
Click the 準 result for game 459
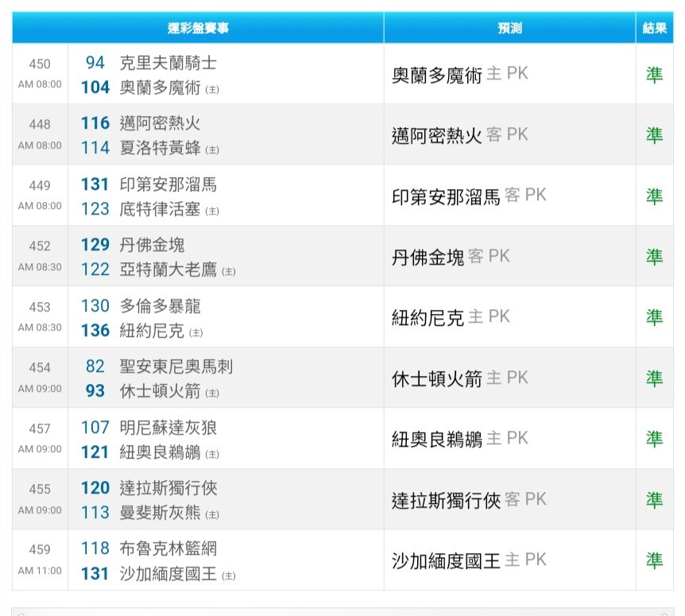pos(655,560)
